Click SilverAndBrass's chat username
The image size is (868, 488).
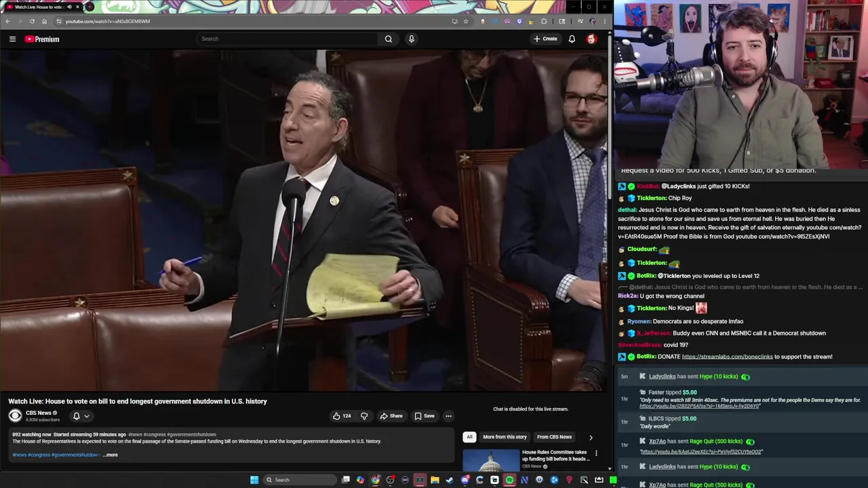coord(639,345)
